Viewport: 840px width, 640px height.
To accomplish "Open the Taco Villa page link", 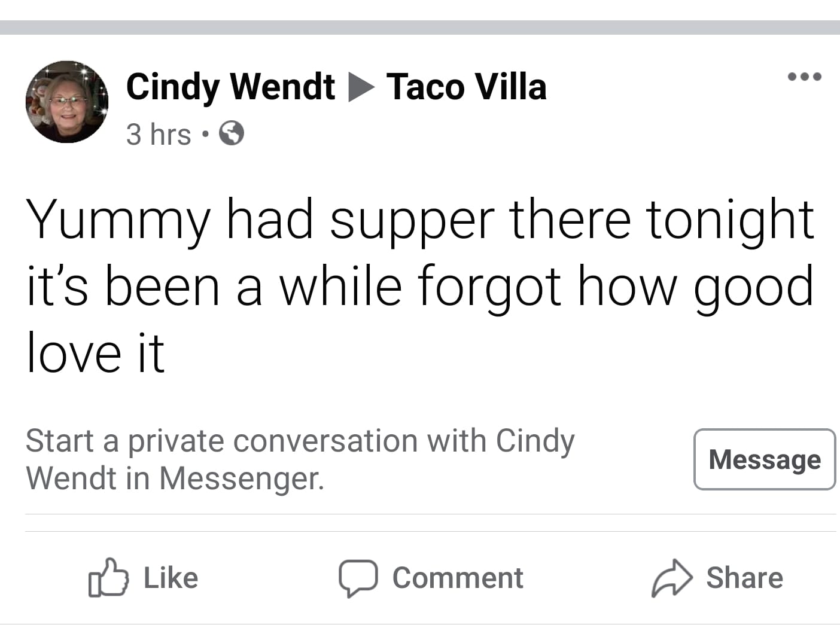I will [467, 86].
